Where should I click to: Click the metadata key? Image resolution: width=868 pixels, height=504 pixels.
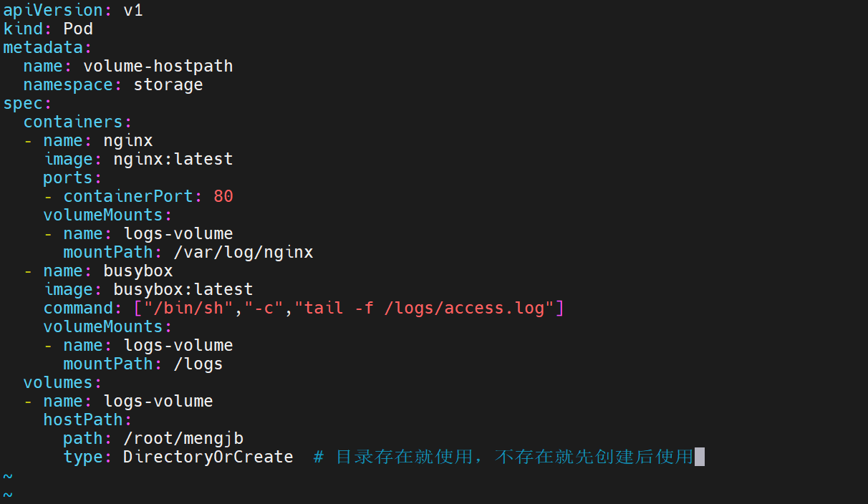coord(44,48)
